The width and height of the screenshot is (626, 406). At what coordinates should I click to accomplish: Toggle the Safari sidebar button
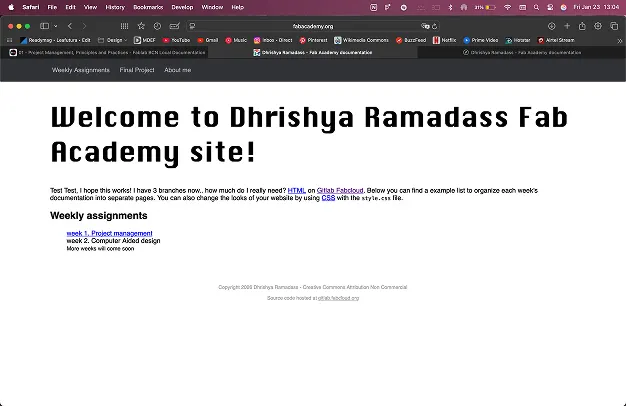click(44, 26)
